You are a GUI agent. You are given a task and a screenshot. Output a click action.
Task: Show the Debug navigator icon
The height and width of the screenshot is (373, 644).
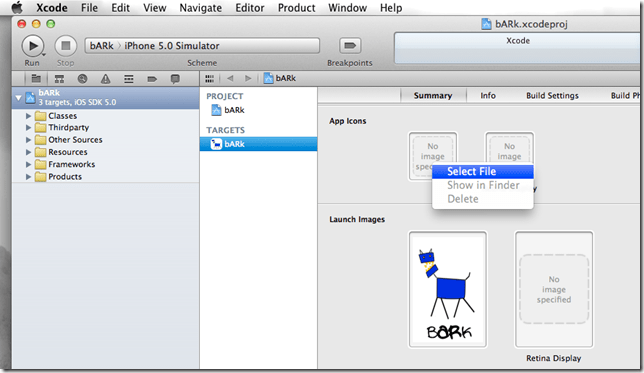(129, 78)
